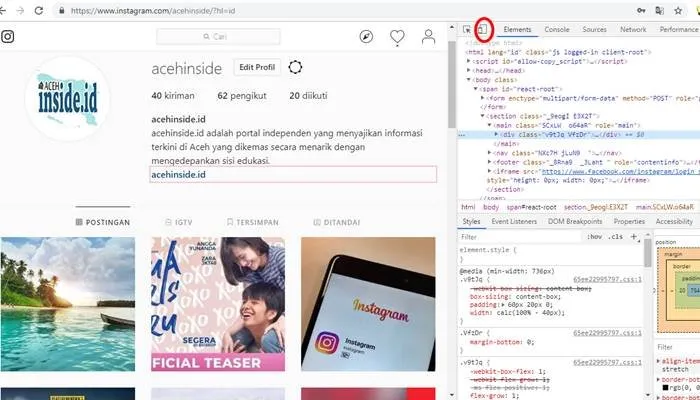The width and height of the screenshot is (700, 400).
Task: Select the IGTV profile tab
Action: pos(179,222)
